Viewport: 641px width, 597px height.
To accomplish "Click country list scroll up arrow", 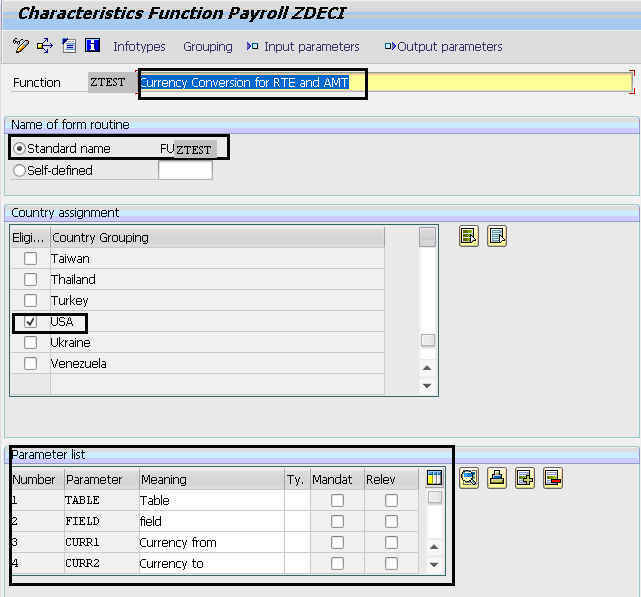I will click(427, 368).
